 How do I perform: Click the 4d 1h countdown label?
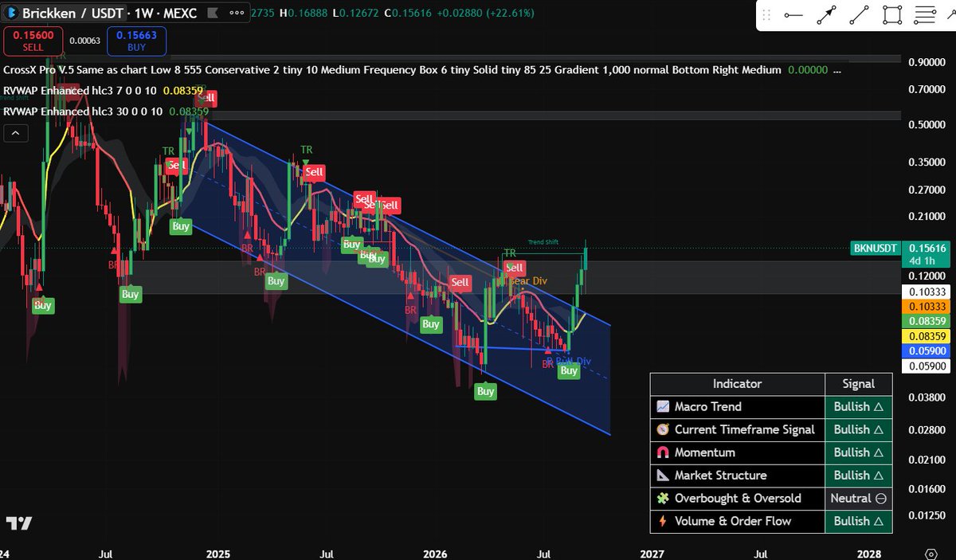[924, 260]
